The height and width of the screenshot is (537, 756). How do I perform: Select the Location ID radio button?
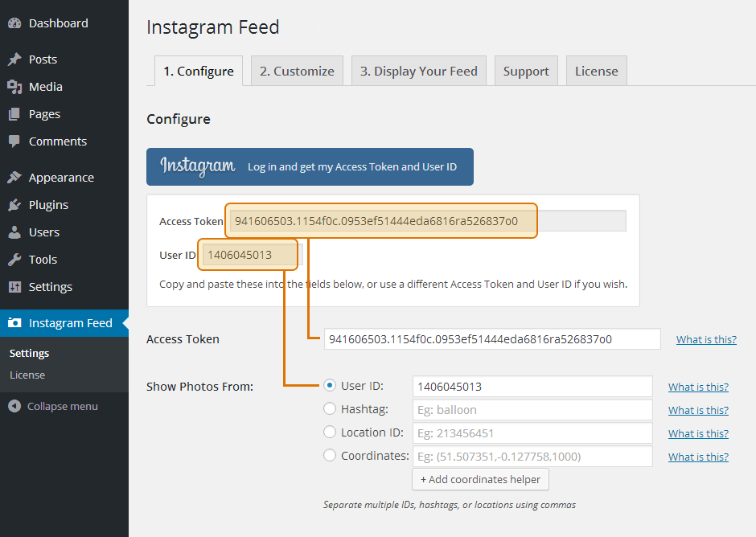pyautogui.click(x=330, y=432)
